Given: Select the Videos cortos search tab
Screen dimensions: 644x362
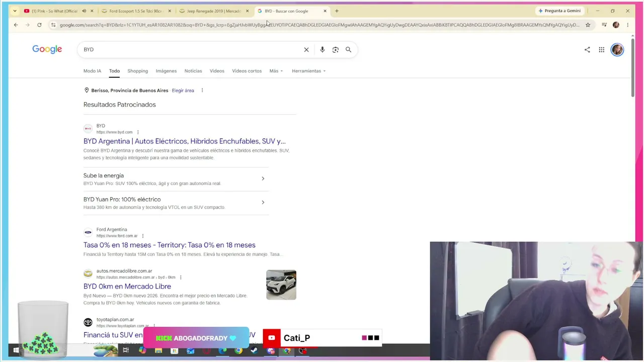Looking at the screenshot, I should click(x=247, y=71).
